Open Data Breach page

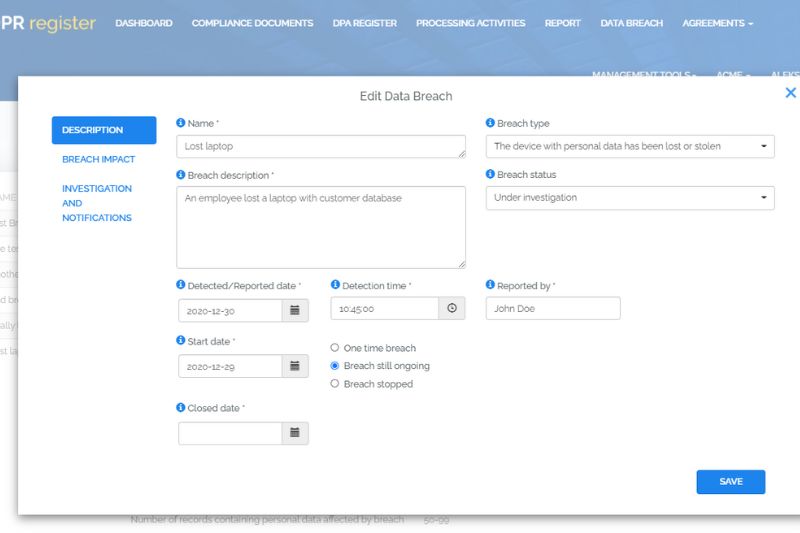[632, 23]
